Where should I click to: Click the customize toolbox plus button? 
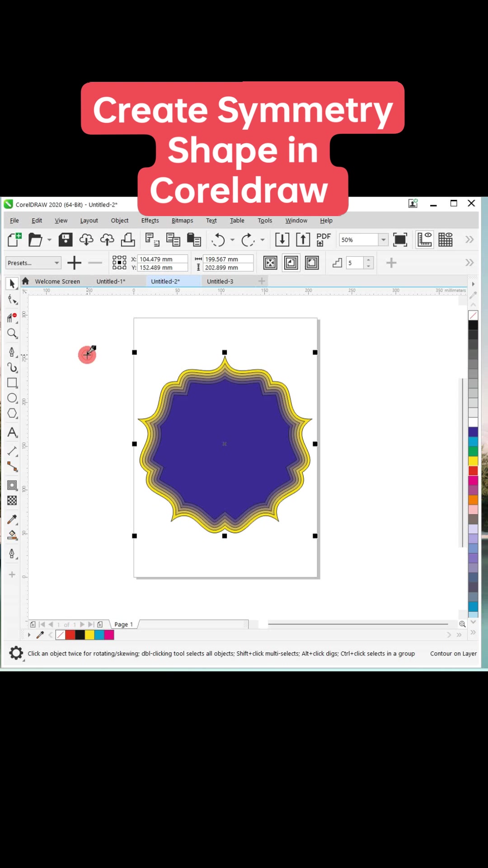[x=12, y=575]
